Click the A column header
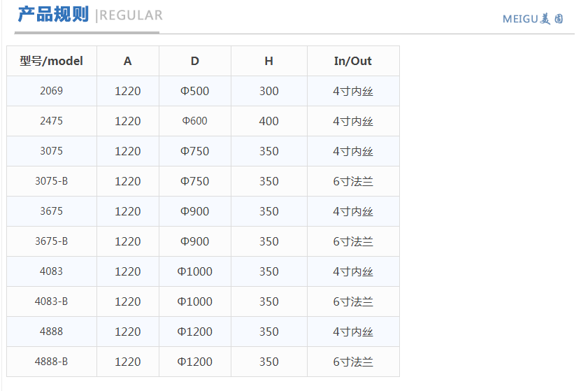This screenshot has width=588, height=391. click(128, 61)
